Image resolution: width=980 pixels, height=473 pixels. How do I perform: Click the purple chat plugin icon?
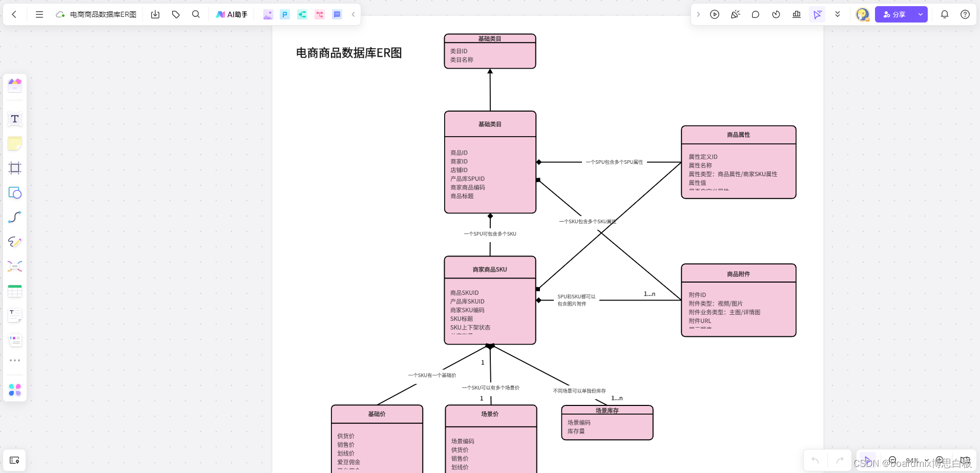point(337,14)
